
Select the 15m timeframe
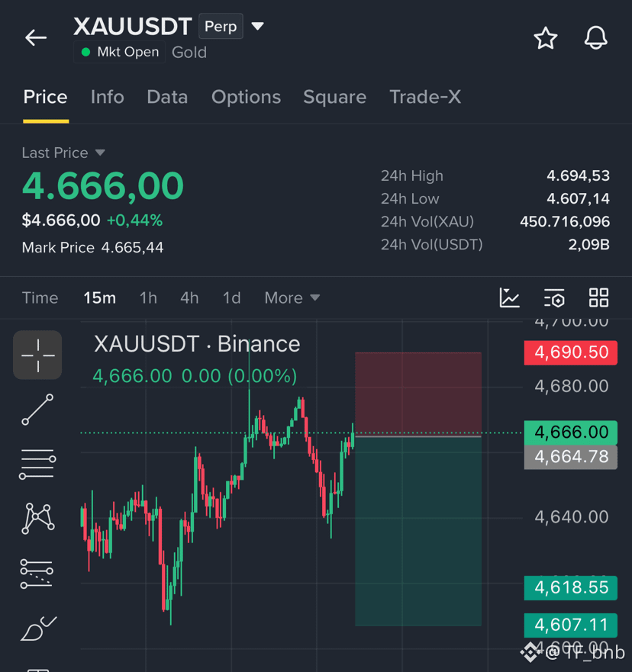pyautogui.click(x=99, y=297)
